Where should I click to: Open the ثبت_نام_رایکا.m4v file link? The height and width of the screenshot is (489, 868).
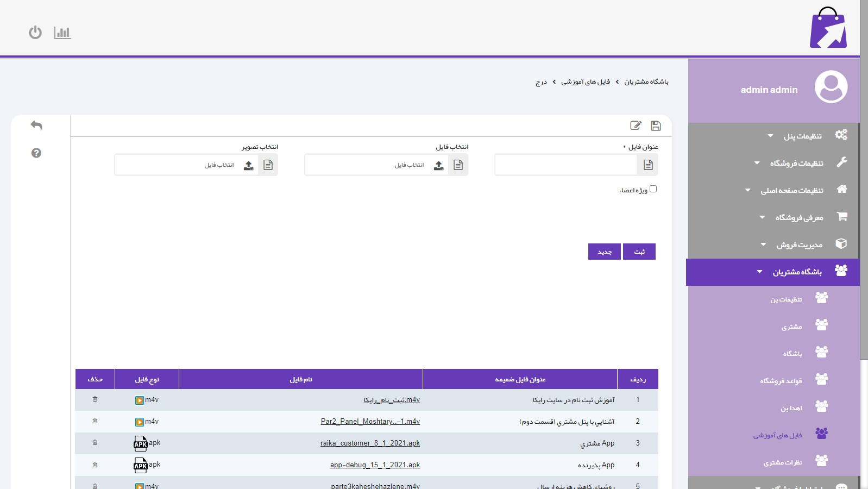tap(392, 400)
